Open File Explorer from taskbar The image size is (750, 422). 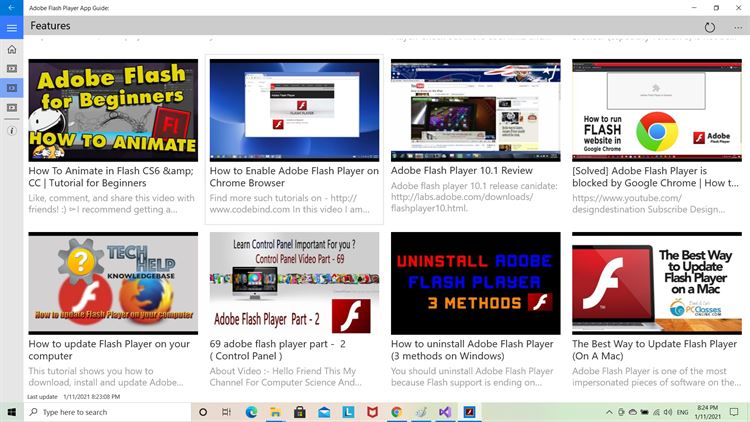click(276, 412)
